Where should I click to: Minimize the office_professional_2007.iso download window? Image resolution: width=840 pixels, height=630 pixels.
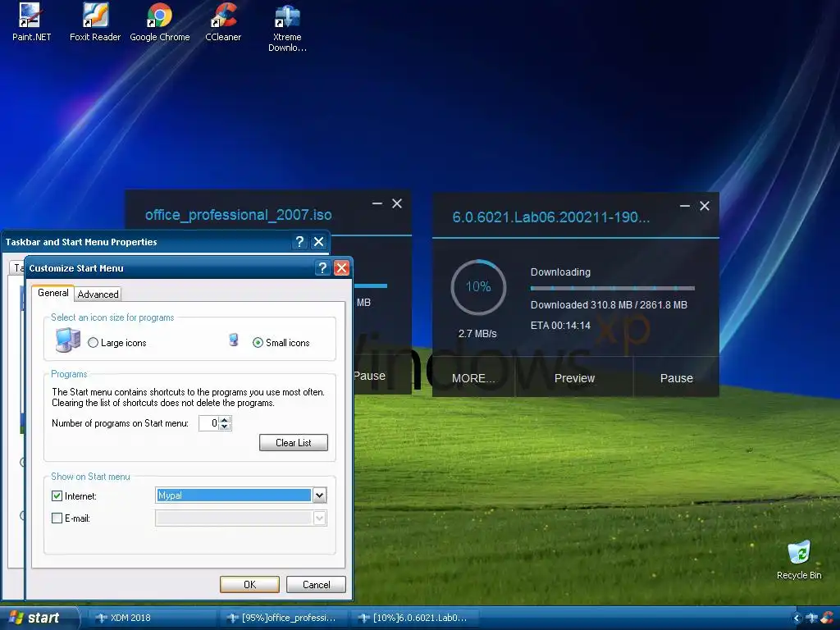point(377,203)
